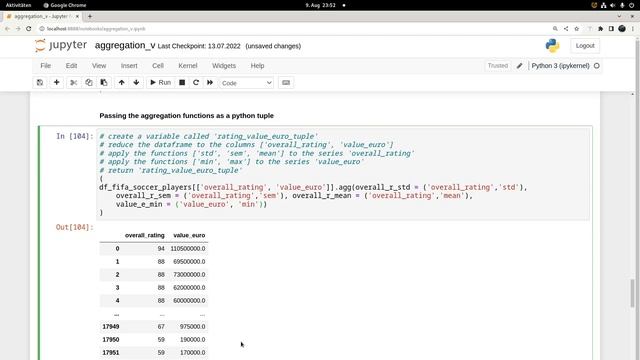This screenshot has width=640, height=360.
Task: Click the value 110500000.0 in row 0
Action: [188, 248]
